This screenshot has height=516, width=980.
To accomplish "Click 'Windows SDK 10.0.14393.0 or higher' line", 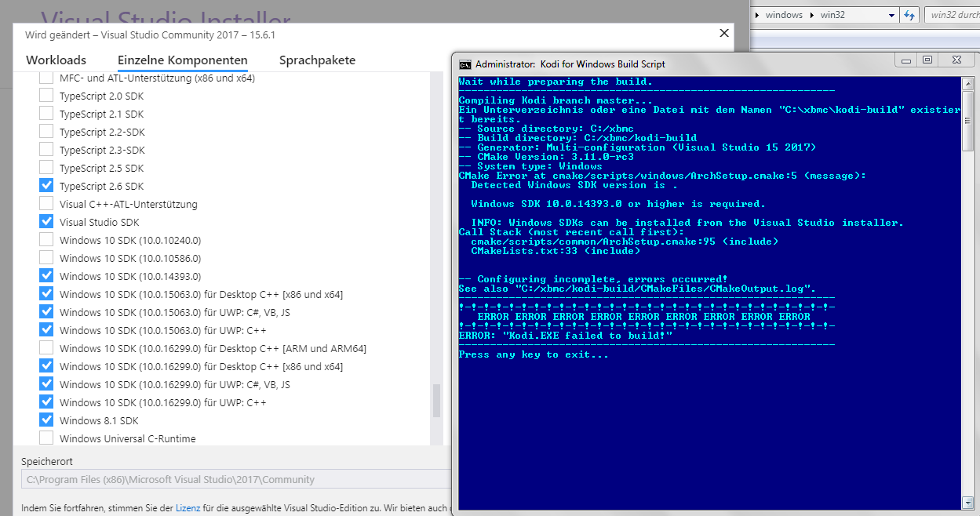I will [618, 204].
